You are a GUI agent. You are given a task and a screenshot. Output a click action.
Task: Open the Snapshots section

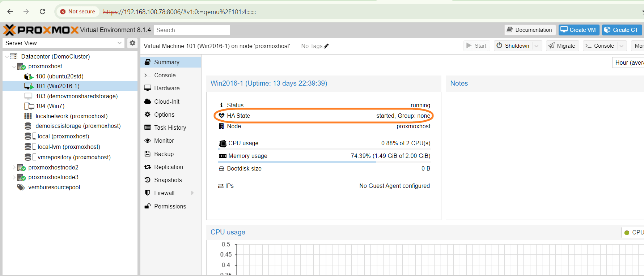pos(171,180)
